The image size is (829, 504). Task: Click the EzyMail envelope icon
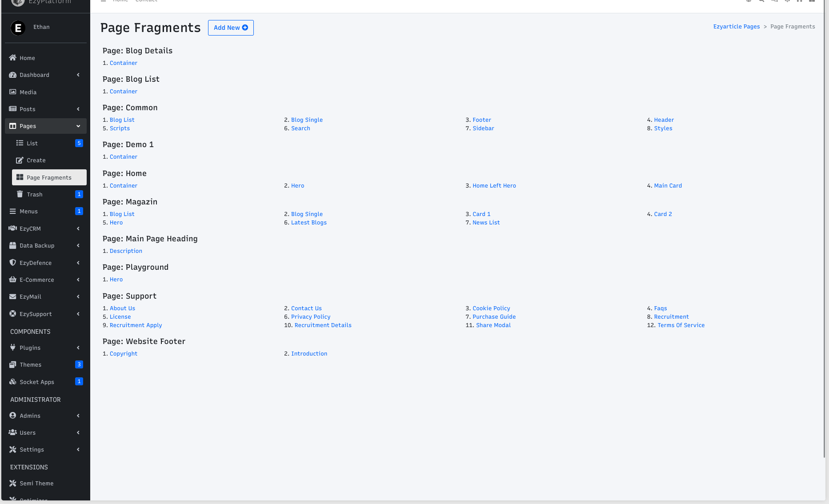(x=13, y=296)
